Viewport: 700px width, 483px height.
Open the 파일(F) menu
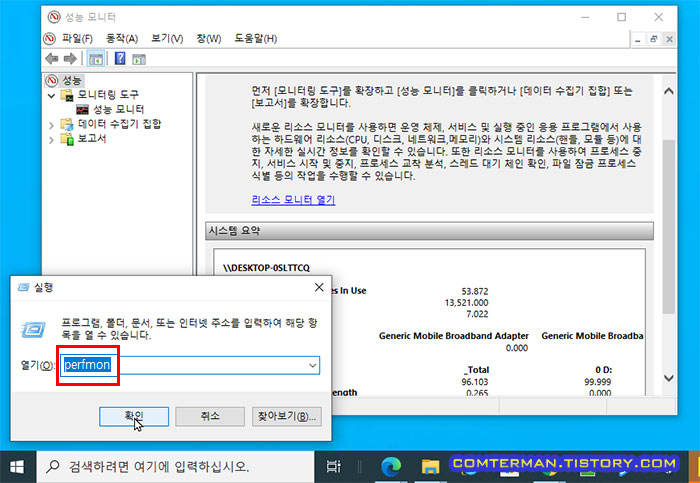[x=77, y=39]
